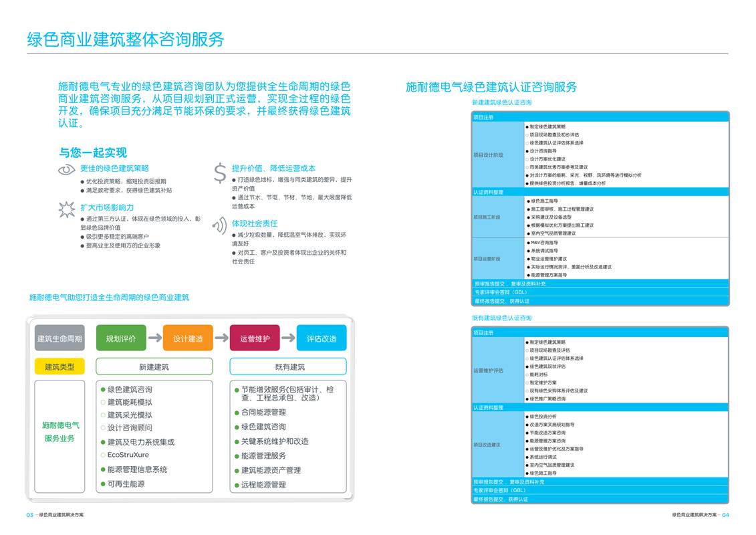Click the 设计方案优化建议 table entry
Image resolution: width=756 pixels, height=535 pixels.
tap(546, 159)
